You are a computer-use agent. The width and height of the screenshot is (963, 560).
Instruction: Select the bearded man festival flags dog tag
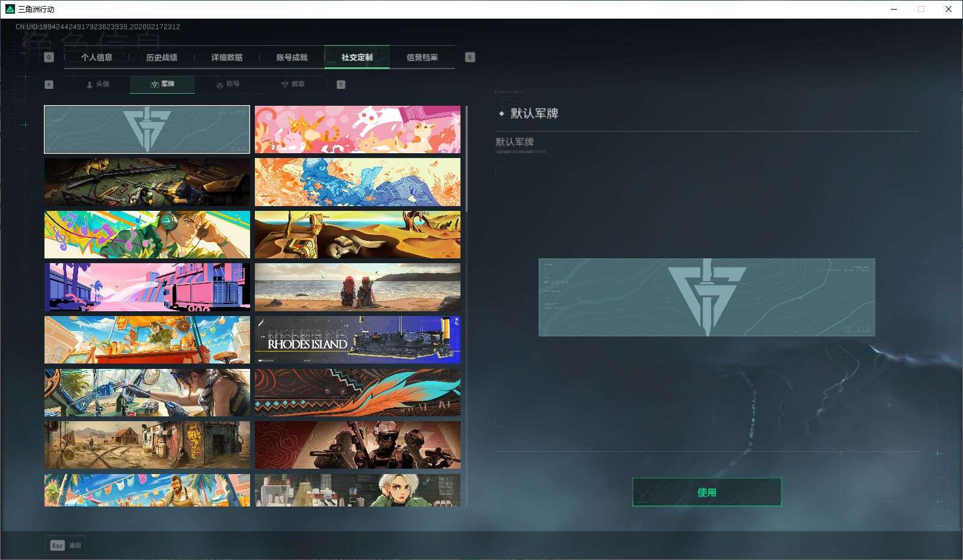147,490
